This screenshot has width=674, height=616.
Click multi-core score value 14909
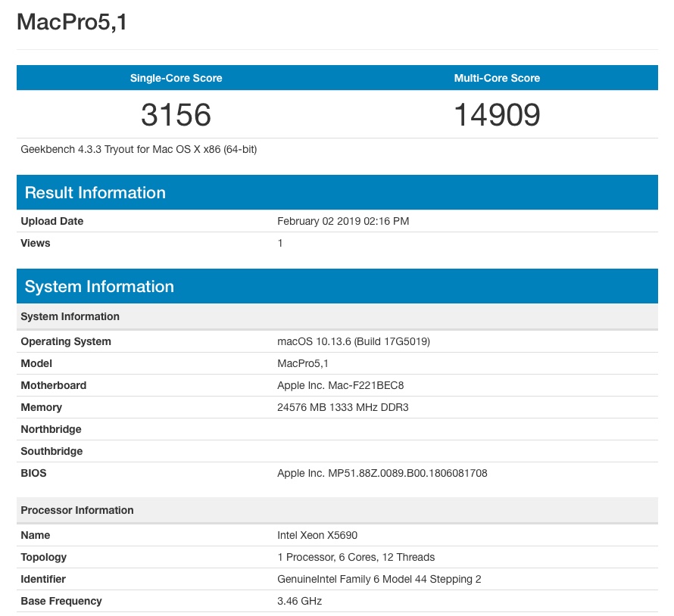coord(497,115)
